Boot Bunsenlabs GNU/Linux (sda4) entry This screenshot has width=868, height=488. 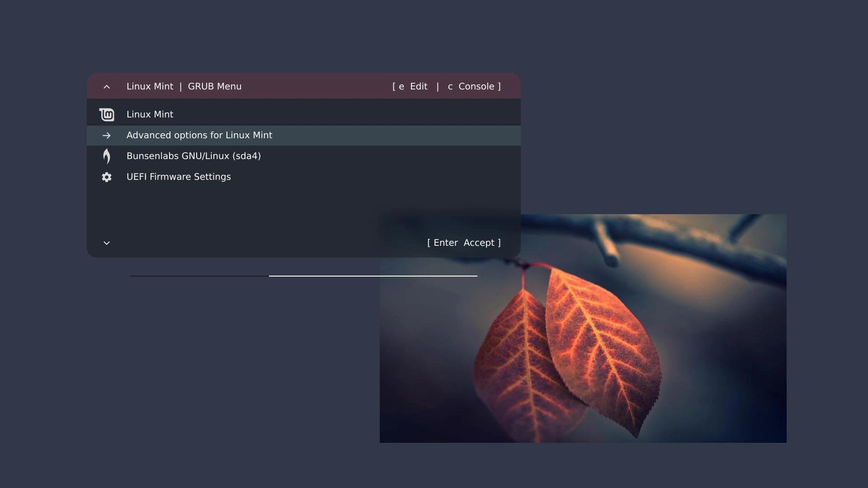click(304, 156)
